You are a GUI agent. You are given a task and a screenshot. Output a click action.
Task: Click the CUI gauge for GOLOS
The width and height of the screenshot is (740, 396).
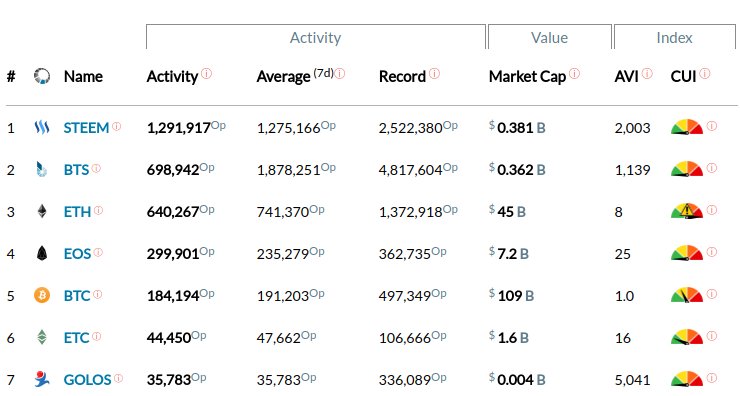[687, 379]
